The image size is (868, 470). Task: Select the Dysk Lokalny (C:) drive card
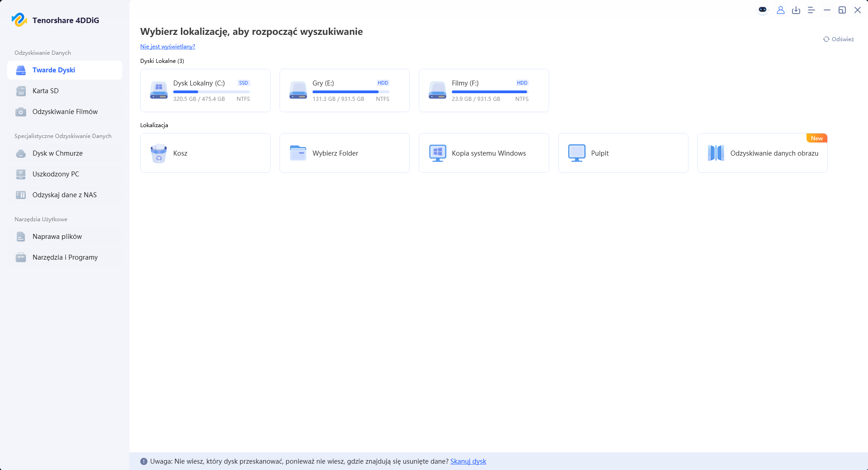tap(205, 90)
